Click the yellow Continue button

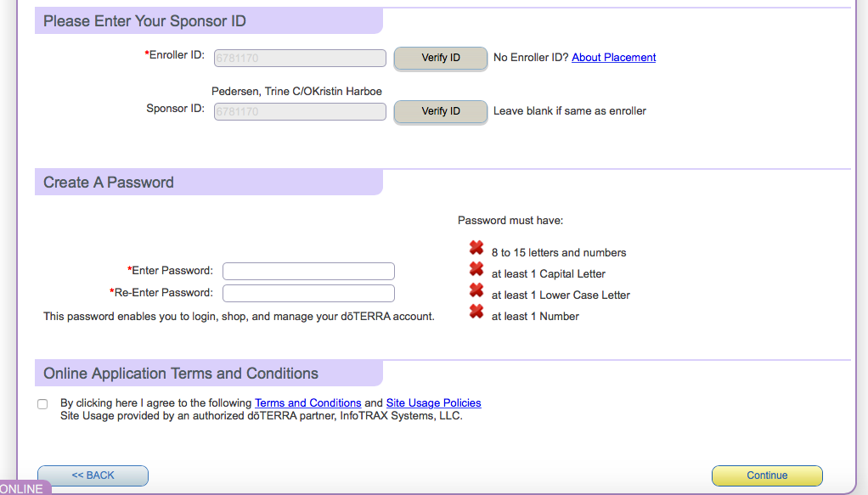tap(767, 475)
